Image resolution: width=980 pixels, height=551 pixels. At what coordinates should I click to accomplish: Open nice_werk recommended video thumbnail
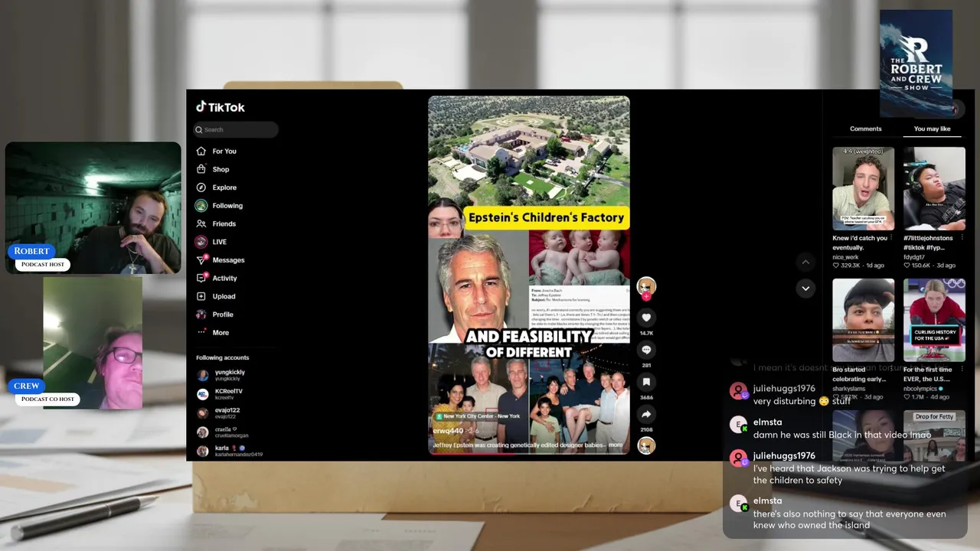(863, 189)
